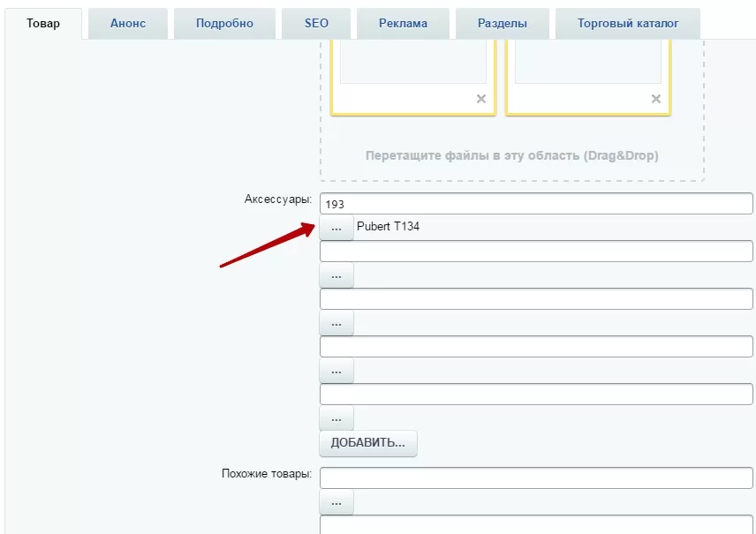Switch to the Товар tab
Viewport: 756px width, 534px height.
click(43, 23)
